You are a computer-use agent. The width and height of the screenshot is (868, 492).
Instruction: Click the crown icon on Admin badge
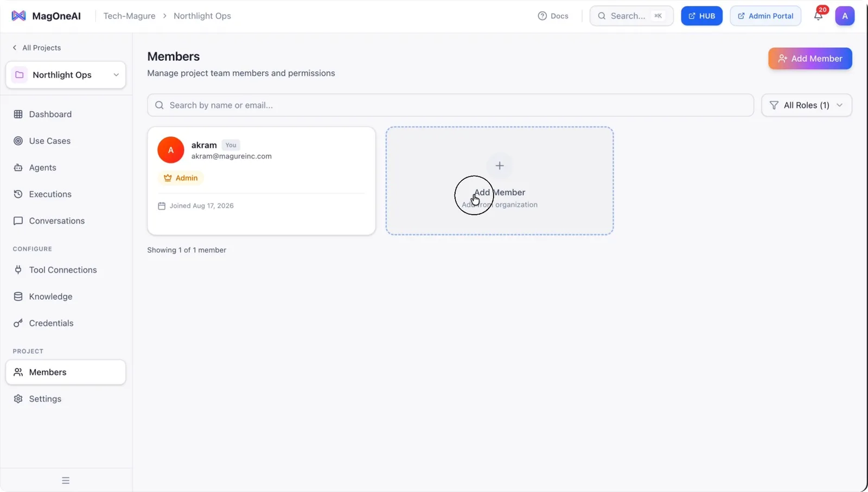[x=168, y=178]
